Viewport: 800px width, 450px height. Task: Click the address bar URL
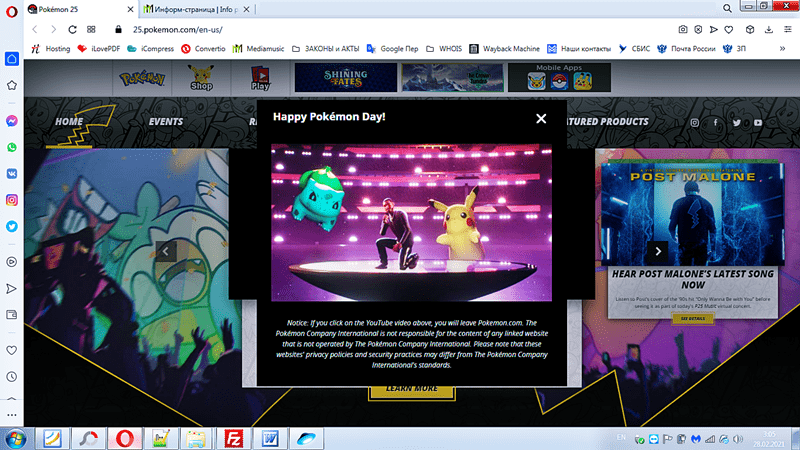pyautogui.click(x=178, y=30)
